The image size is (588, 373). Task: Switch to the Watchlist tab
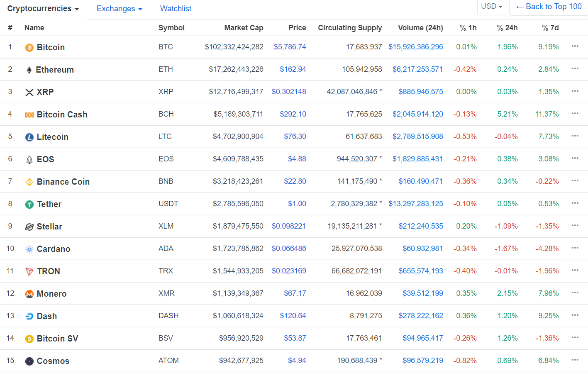[x=176, y=9]
